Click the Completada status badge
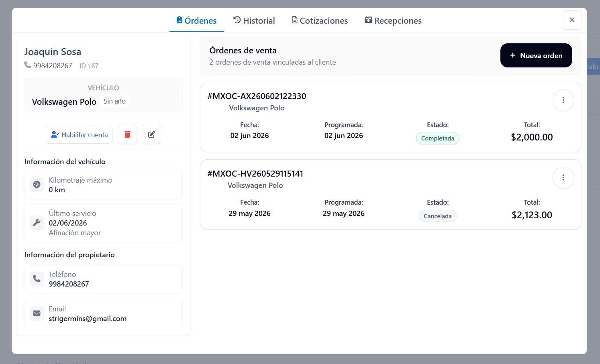Screen dimensions: 600x364 (x=438, y=138)
